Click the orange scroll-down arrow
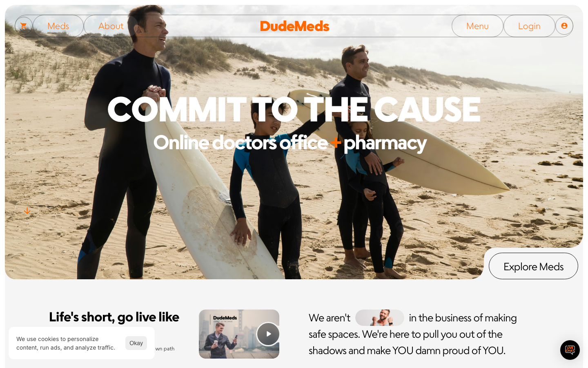588x368 pixels. point(27,211)
